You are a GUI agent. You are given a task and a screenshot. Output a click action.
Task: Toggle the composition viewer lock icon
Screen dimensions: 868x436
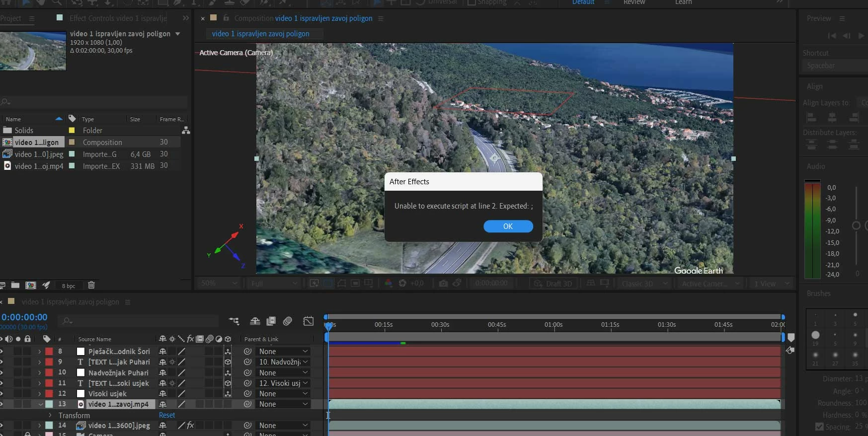226,18
